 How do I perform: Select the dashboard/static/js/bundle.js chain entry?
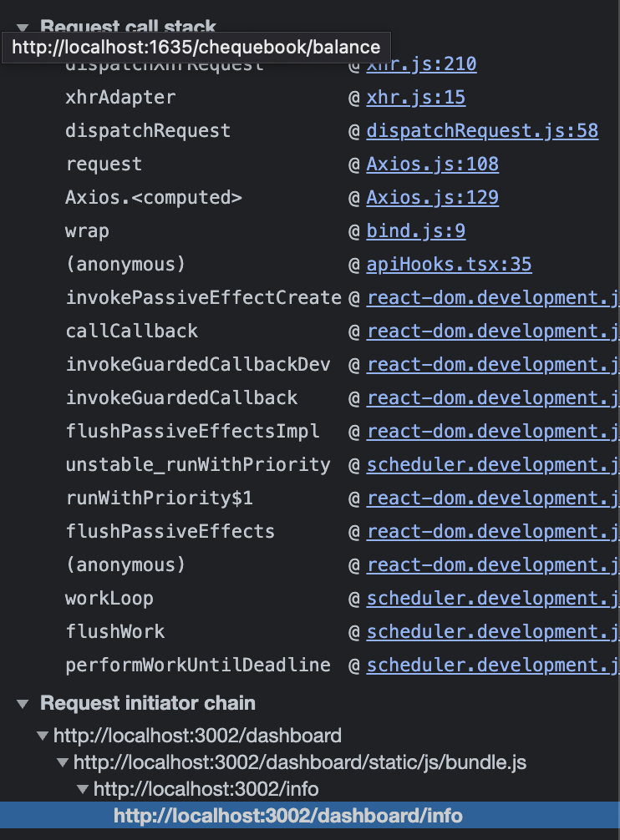299,762
